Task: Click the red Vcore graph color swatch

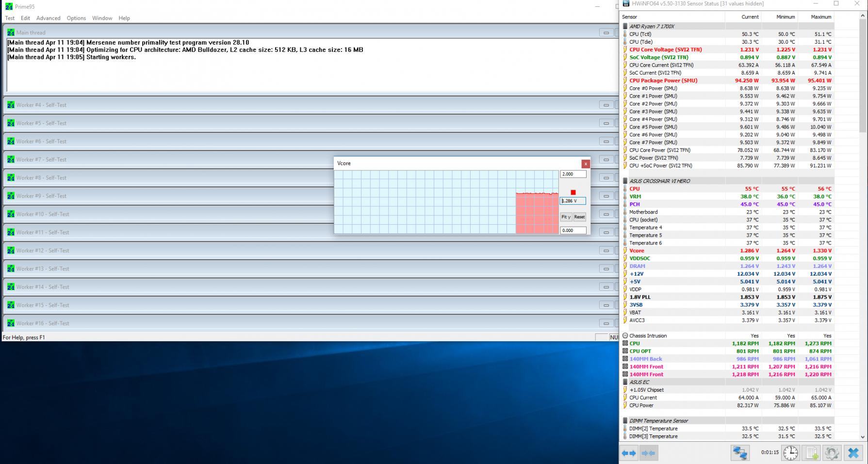Action: [x=573, y=193]
